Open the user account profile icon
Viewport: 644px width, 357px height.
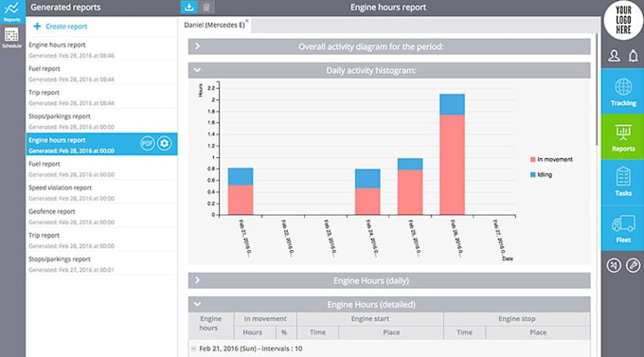pyautogui.click(x=614, y=56)
